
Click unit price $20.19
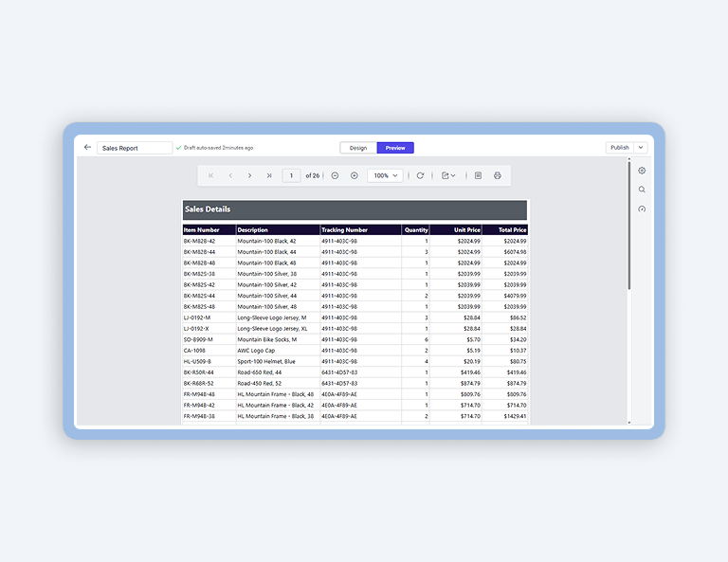472,361
